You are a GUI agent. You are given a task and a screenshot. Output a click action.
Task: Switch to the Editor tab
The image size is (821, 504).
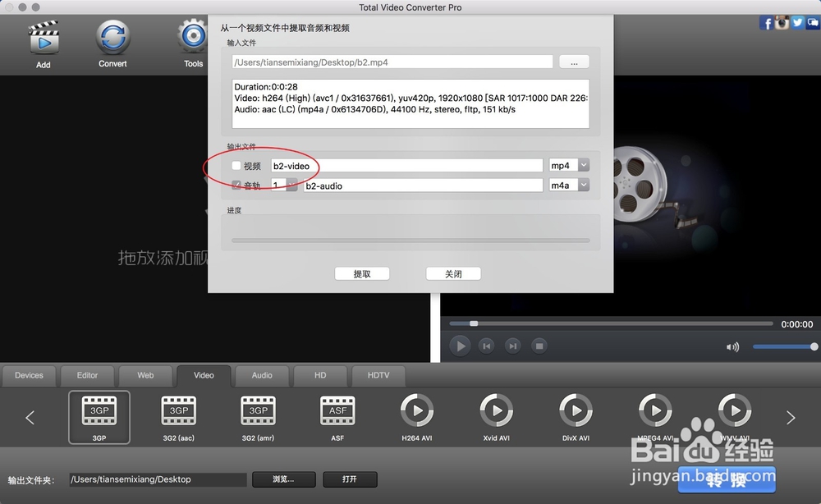(x=88, y=375)
